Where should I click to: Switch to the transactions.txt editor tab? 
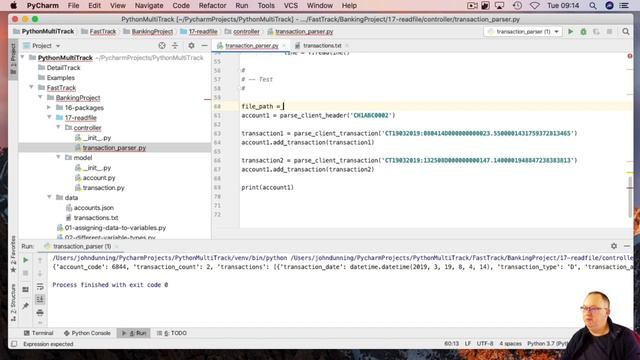[322, 46]
